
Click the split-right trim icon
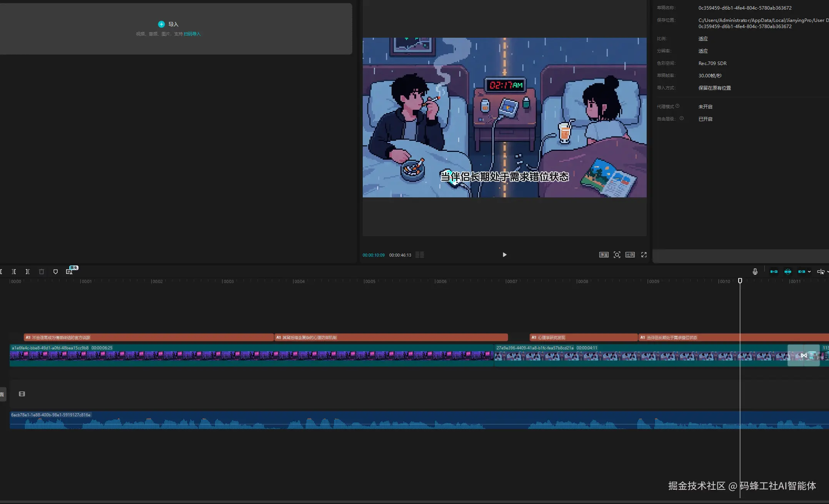pos(28,272)
